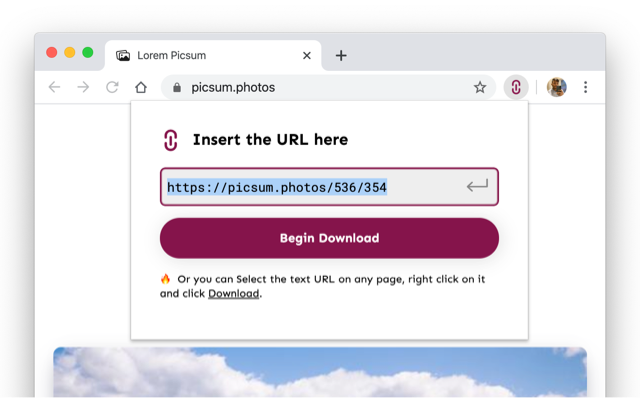Reload the picsum.photos page
Viewport: 640px width, 400px height.
tap(112, 87)
